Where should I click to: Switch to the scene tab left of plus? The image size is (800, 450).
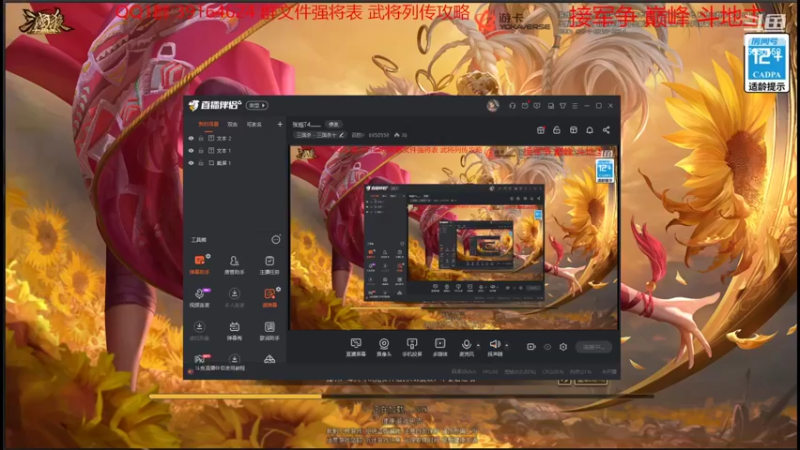click(x=254, y=124)
